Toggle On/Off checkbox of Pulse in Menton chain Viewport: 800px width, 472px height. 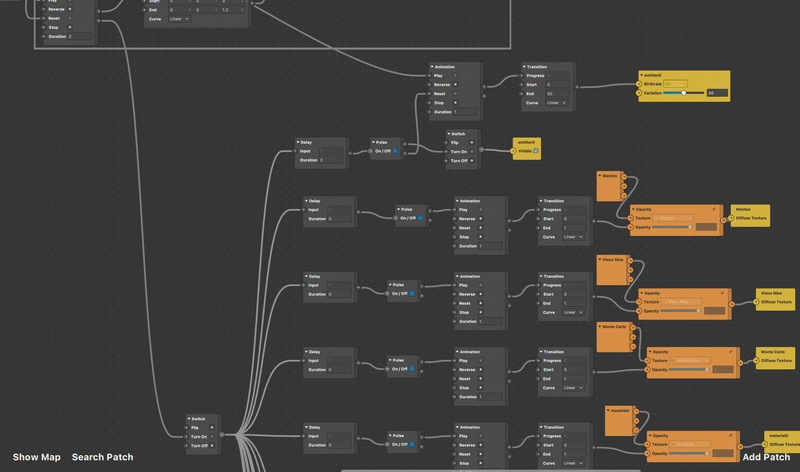420,218
